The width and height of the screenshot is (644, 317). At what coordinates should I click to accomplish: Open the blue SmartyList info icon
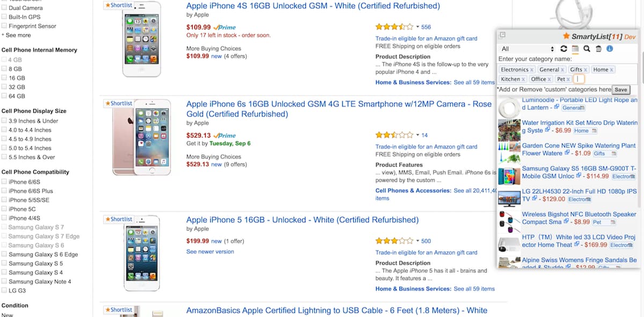point(610,49)
